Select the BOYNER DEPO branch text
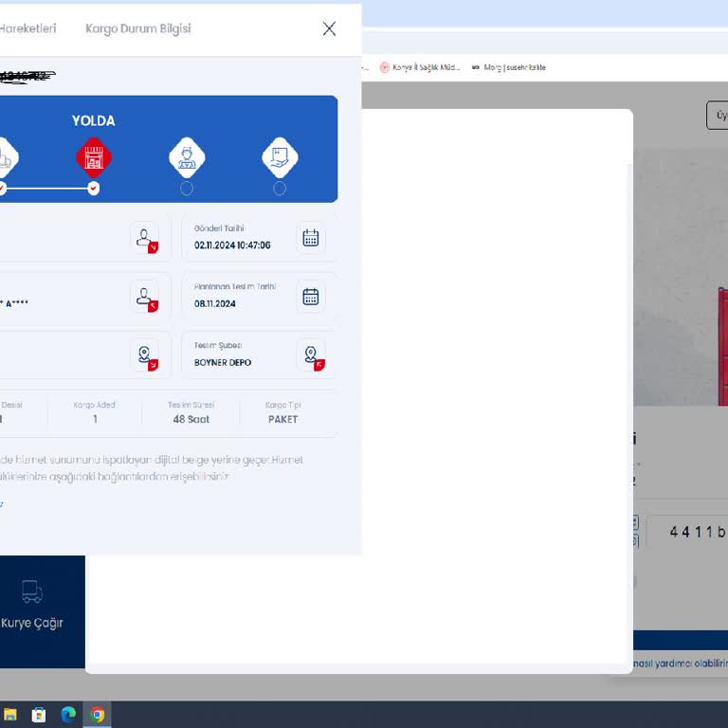728x728 pixels. tap(223, 362)
